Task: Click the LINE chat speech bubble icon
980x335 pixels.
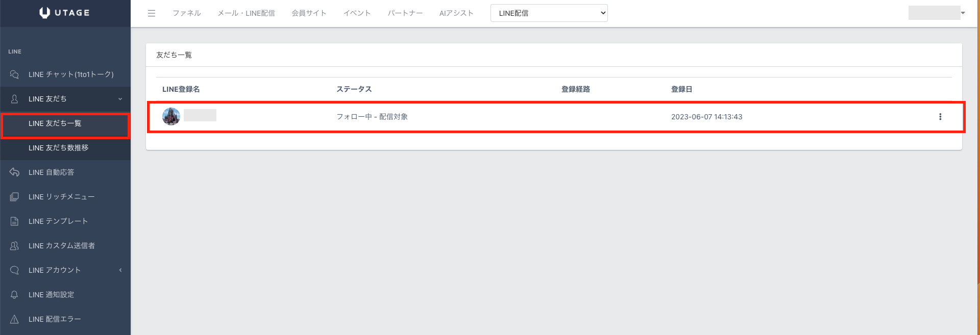Action: [14, 74]
